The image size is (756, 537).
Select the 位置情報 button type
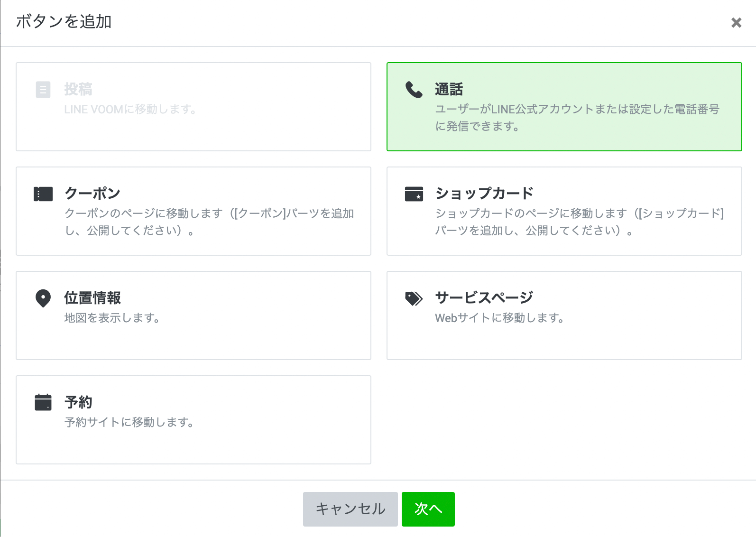coord(92,298)
